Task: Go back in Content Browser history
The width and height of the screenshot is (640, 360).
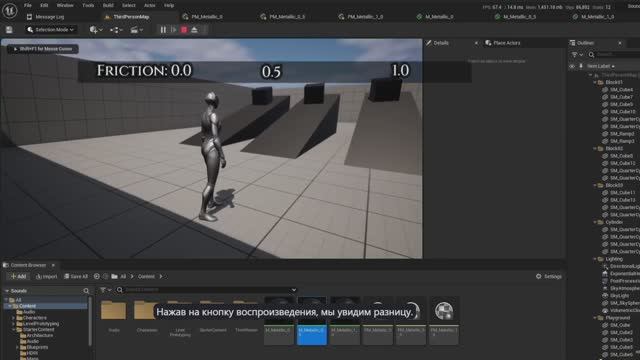Action: pos(97,276)
